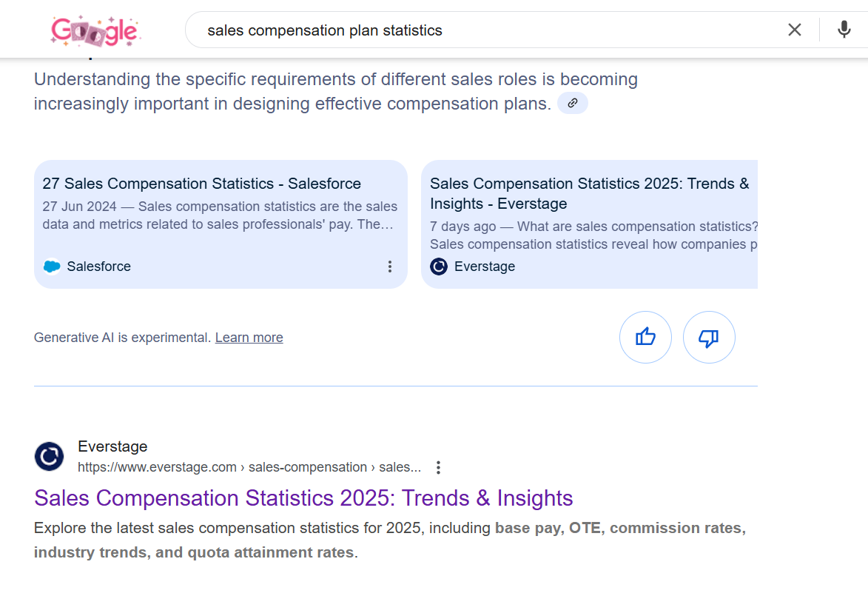Image resolution: width=868 pixels, height=596 pixels.
Task: Clear the search query with the X icon
Action: pos(795,30)
